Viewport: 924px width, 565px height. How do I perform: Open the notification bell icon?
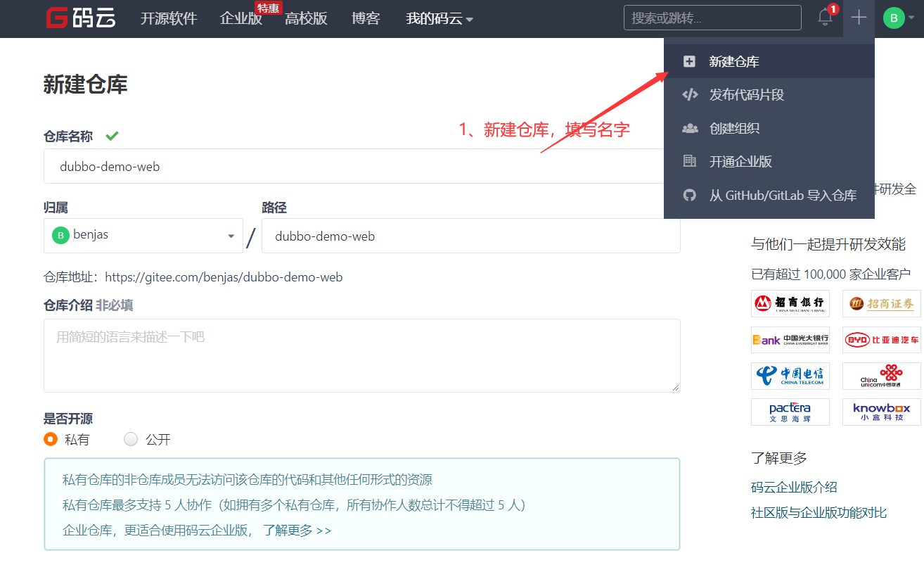[825, 18]
